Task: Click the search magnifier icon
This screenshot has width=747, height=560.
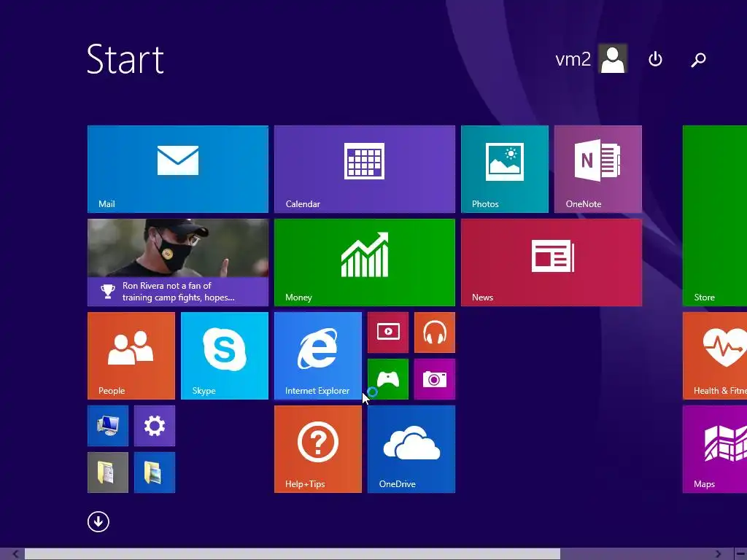Action: coord(698,60)
